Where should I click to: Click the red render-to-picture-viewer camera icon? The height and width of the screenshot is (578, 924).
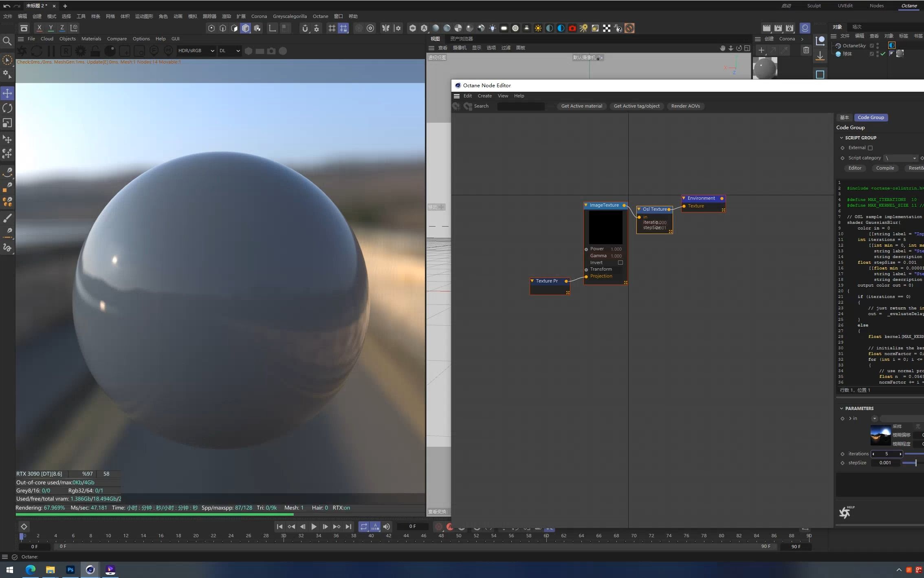pyautogui.click(x=572, y=28)
